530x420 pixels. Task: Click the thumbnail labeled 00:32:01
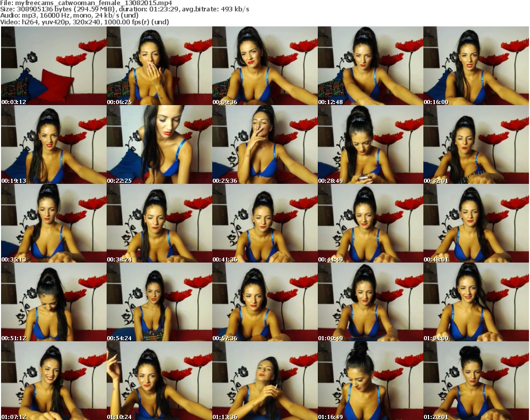pos(476,144)
